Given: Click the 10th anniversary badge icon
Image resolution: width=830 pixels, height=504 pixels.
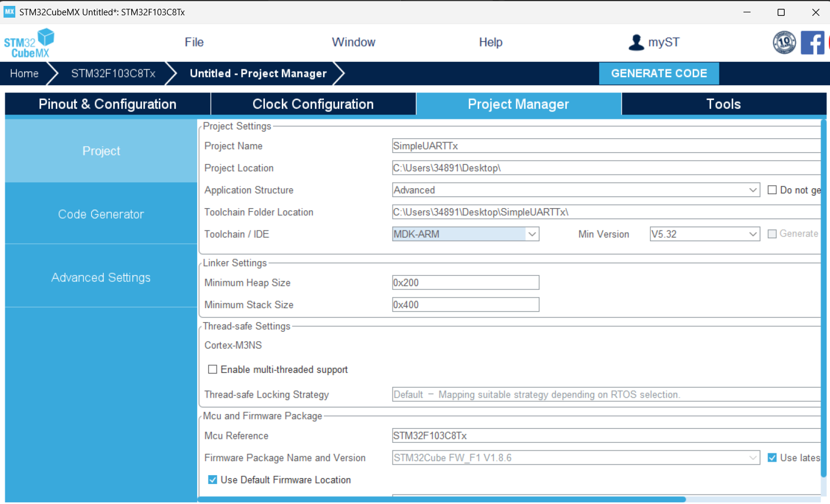Looking at the screenshot, I should [x=784, y=42].
